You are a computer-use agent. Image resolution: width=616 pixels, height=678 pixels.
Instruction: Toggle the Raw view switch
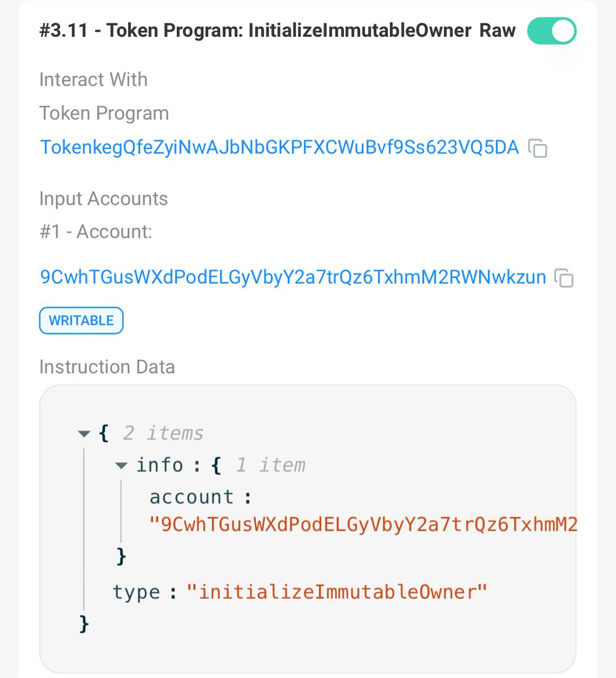(551, 31)
